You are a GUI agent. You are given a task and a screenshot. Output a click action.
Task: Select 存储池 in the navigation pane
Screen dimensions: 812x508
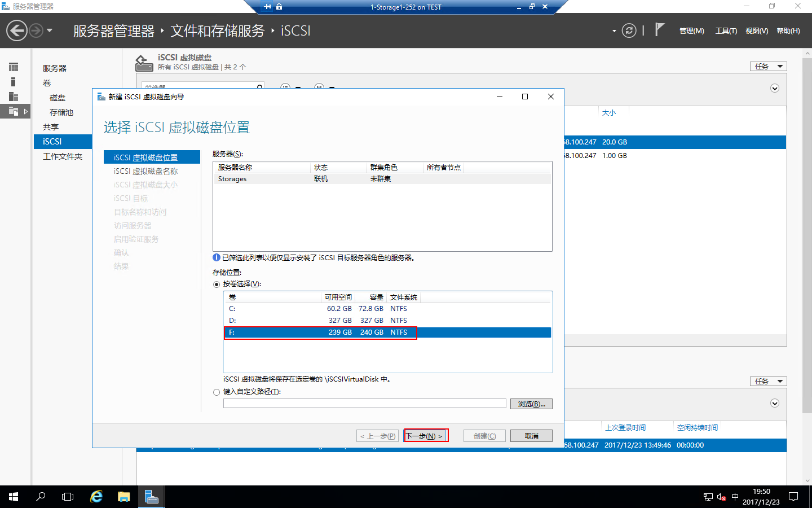click(61, 112)
